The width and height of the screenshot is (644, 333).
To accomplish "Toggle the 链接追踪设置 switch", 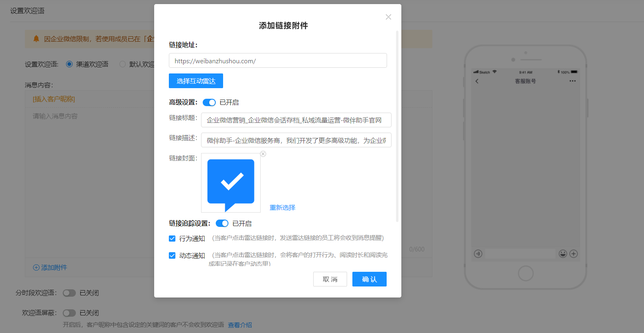I will (222, 223).
